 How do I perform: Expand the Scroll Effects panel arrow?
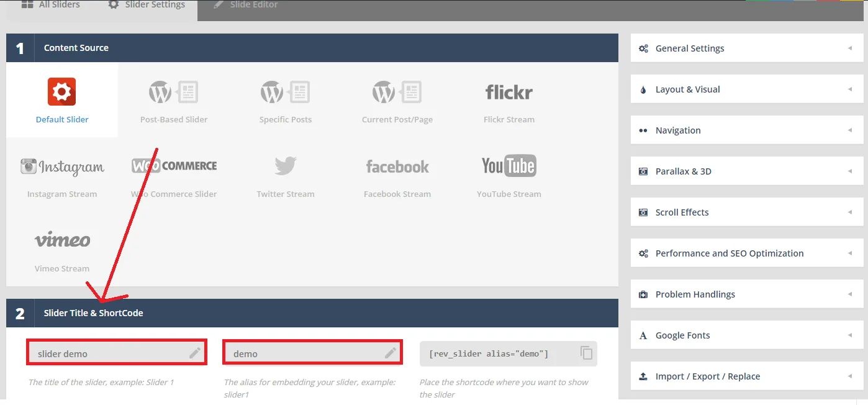(x=850, y=212)
